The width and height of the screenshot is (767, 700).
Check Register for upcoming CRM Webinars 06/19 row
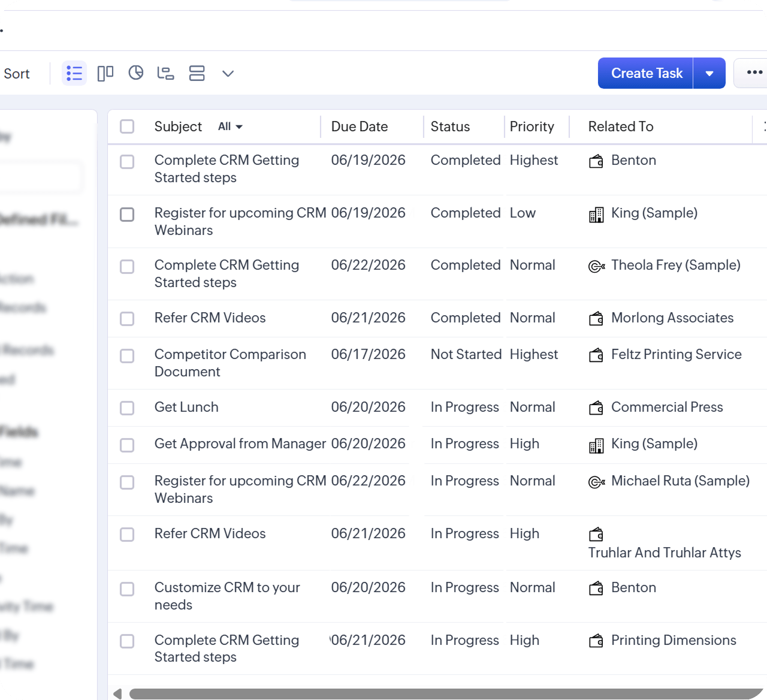pyautogui.click(x=127, y=215)
